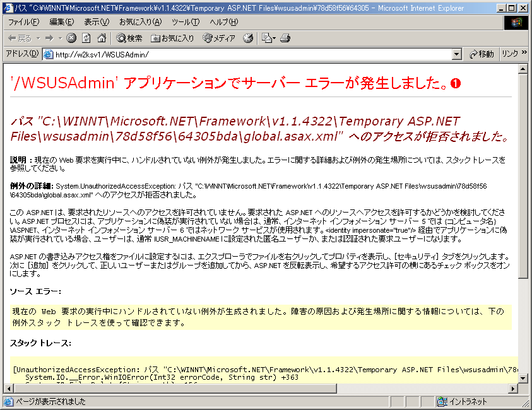Go to the home page icon
The width and height of the screenshot is (532, 410).
[x=102, y=38]
